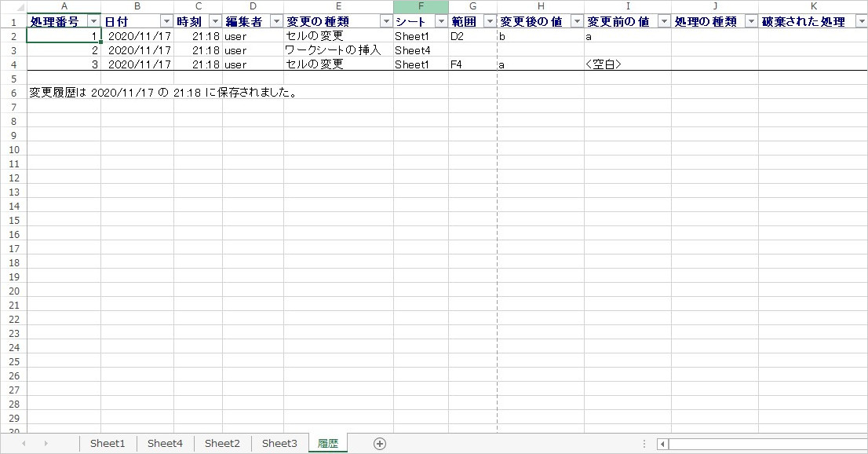Click the New Sheet plus button
This screenshot has width=868, height=454.
pos(379,443)
